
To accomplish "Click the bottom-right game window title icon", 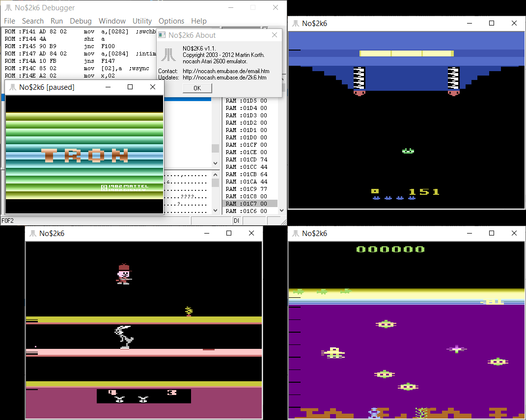I will pyautogui.click(x=296, y=233).
